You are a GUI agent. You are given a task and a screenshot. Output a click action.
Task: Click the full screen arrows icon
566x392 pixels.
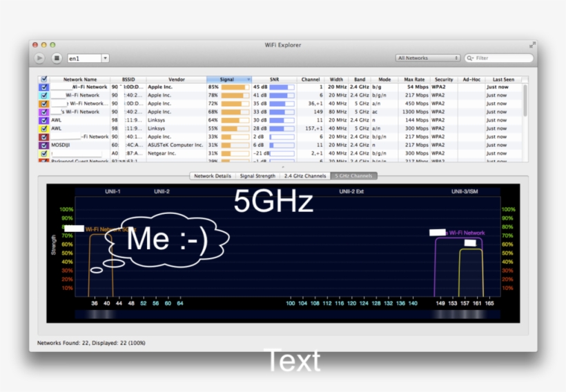tap(532, 45)
